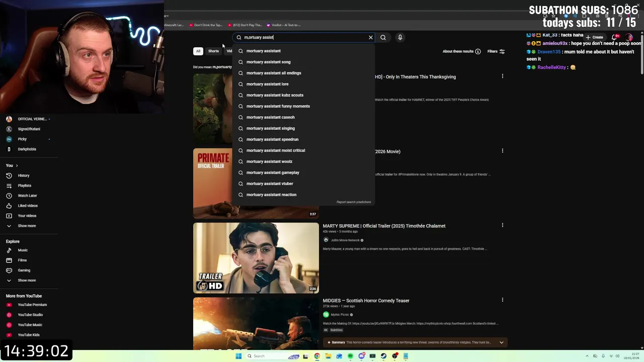The height and width of the screenshot is (362, 644).
Task: Choose suggestion 'mortuary assistant funny moments'
Action: 303,106
